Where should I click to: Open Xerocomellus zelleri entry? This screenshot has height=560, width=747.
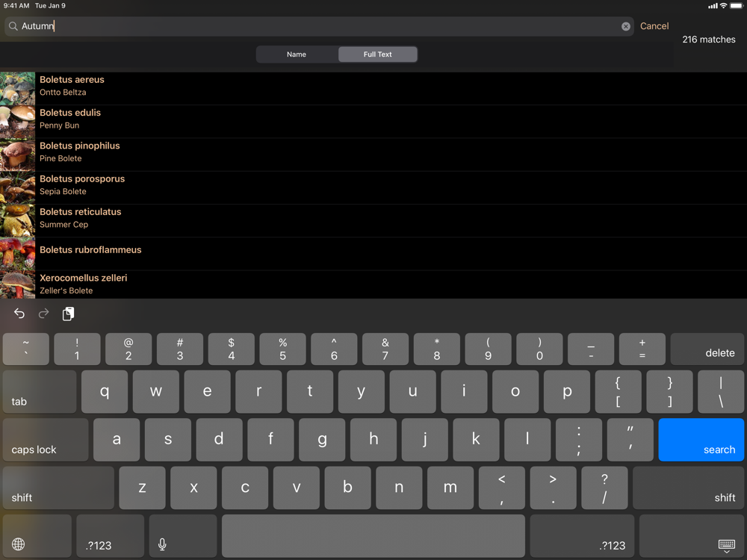[x=373, y=284]
